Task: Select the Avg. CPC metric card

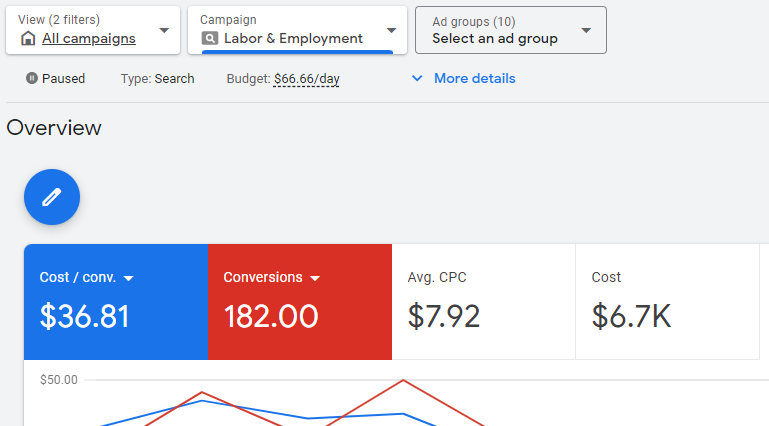Action: click(x=484, y=302)
